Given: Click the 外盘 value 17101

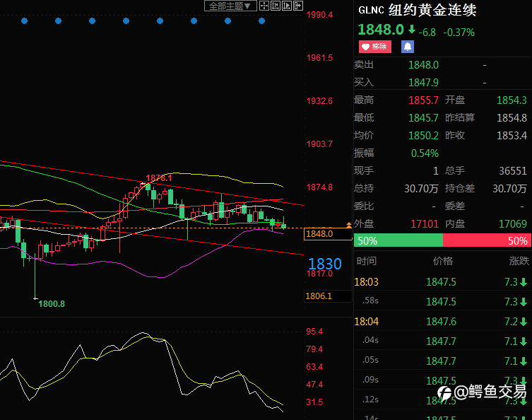Looking at the screenshot, I should coord(425,223).
